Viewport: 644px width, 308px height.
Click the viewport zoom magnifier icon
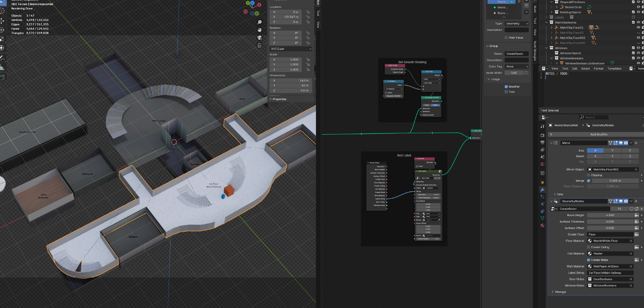[259, 22]
